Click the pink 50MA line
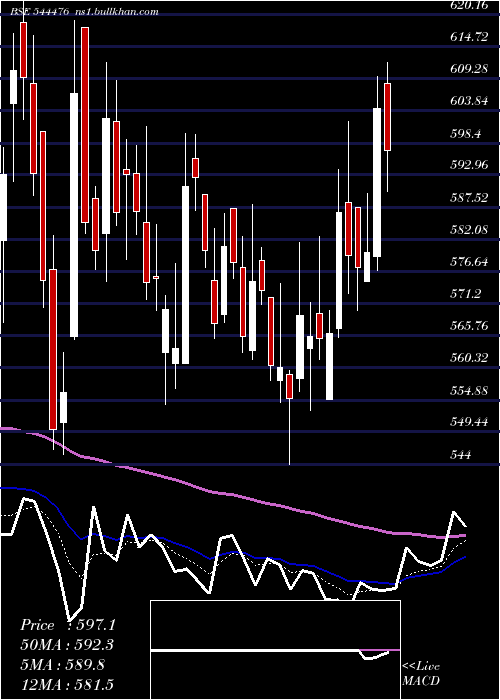This screenshot has width=500, height=700. 232,495
